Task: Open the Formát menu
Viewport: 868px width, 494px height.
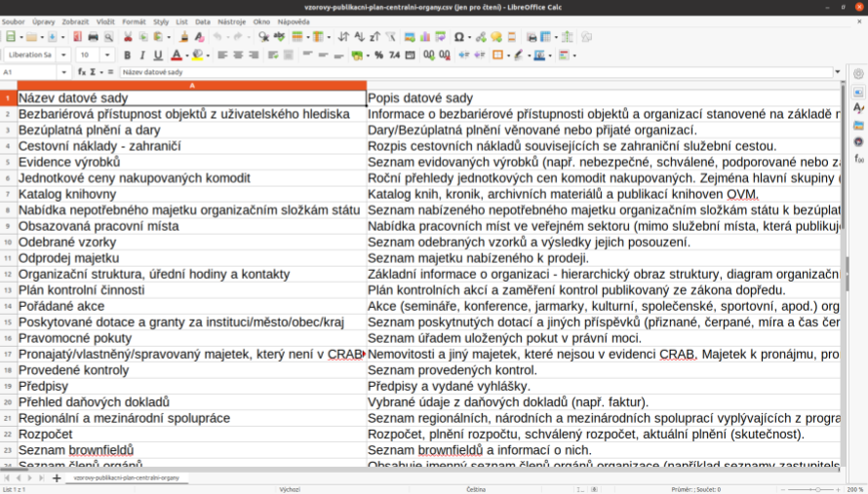Action: [134, 20]
